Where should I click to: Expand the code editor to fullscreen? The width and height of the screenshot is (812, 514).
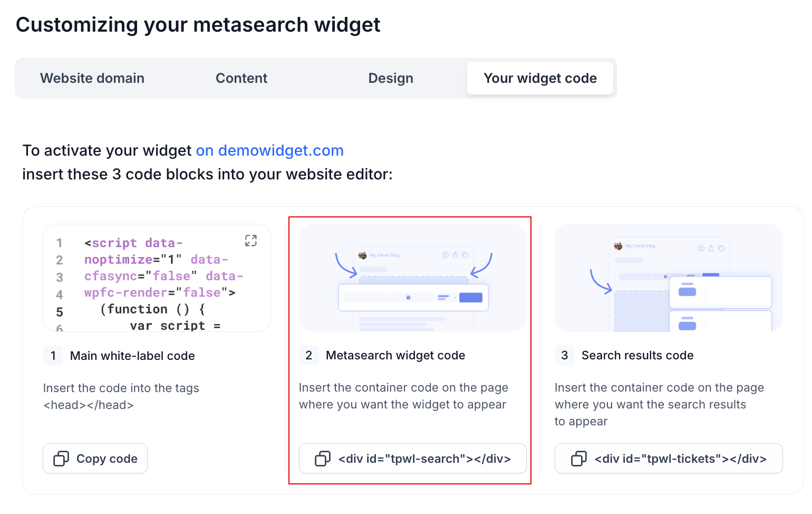tap(251, 241)
